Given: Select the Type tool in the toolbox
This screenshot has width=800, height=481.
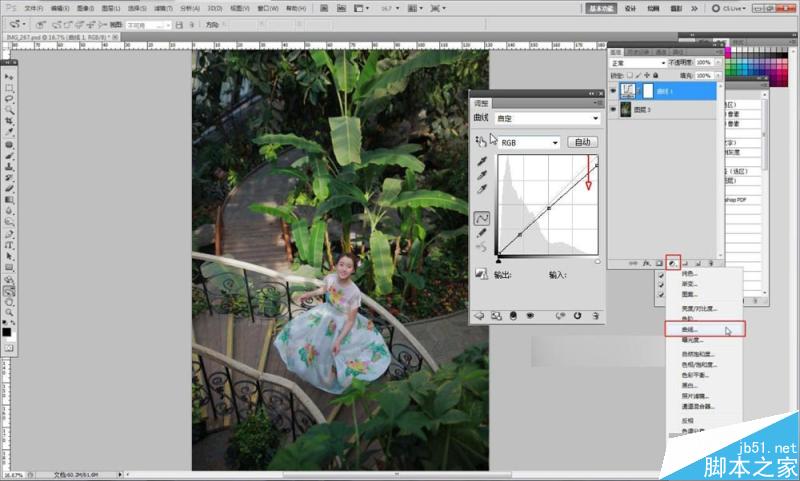Looking at the screenshot, I should pyautogui.click(x=9, y=245).
